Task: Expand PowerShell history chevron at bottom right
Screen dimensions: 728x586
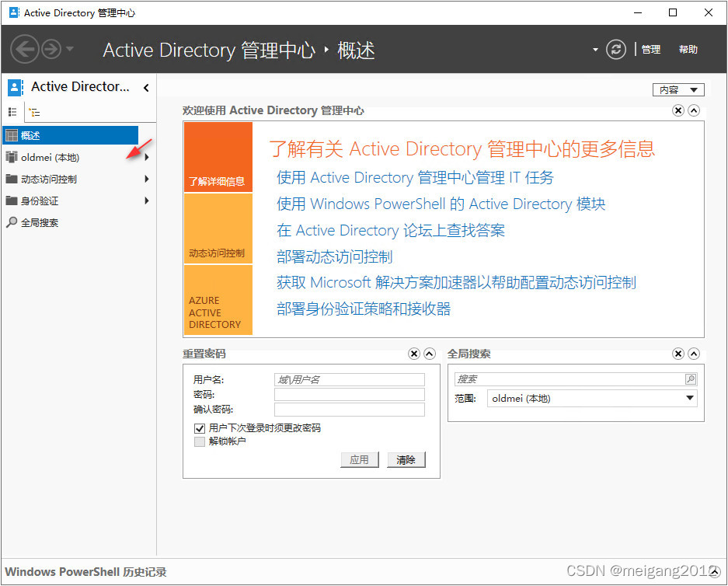Action: tap(715, 571)
